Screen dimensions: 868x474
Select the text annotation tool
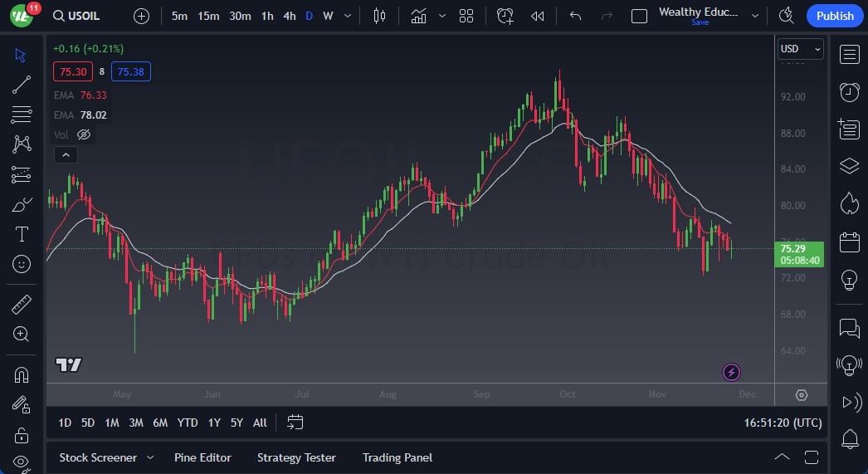point(22,234)
